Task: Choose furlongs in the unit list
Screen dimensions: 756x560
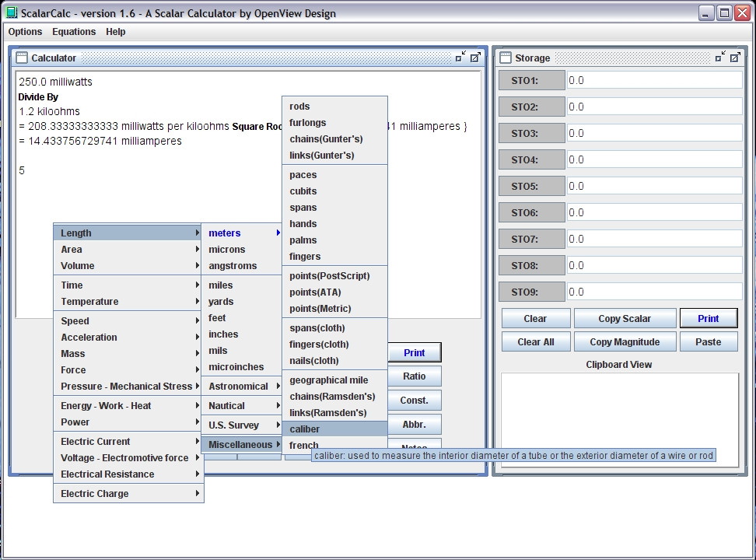Action: 334,123
